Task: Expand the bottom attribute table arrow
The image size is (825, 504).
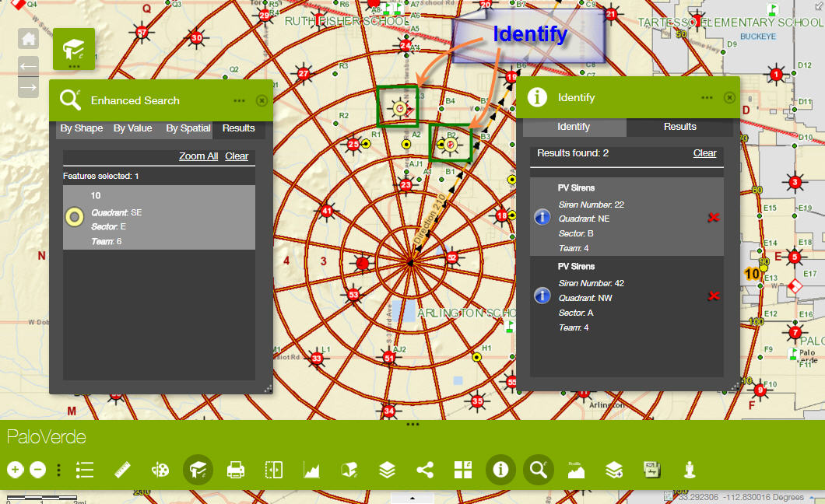Action: [412, 499]
